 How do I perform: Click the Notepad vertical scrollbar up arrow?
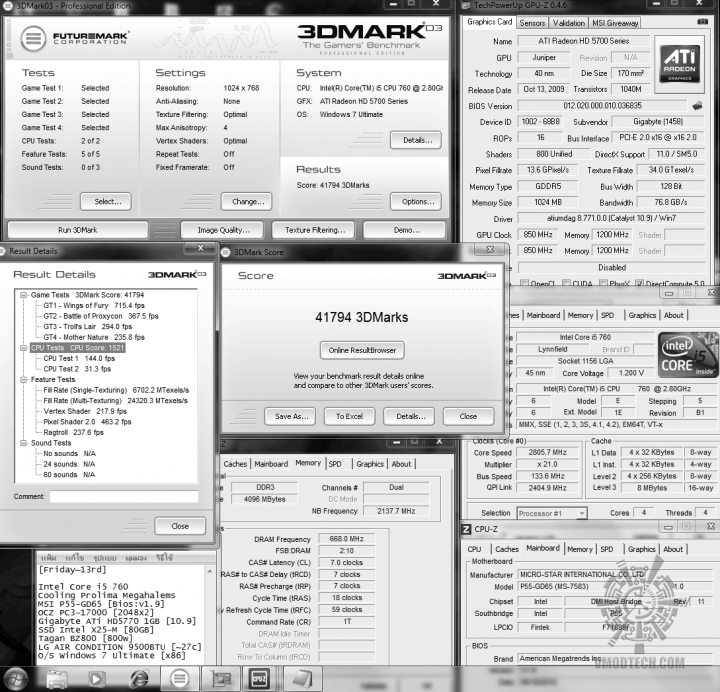pos(210,571)
